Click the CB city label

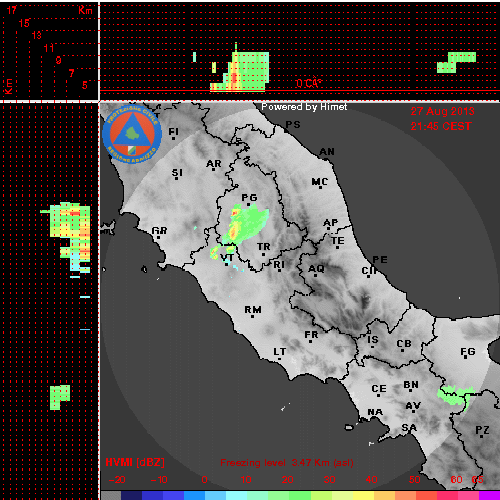pos(404,344)
